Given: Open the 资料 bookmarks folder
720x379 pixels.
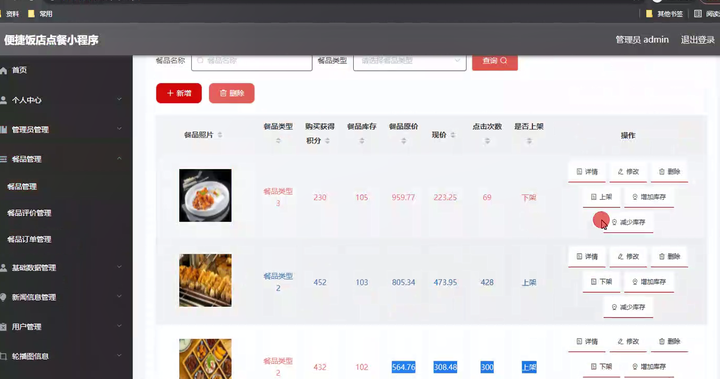Looking at the screenshot, I should coord(9,14).
